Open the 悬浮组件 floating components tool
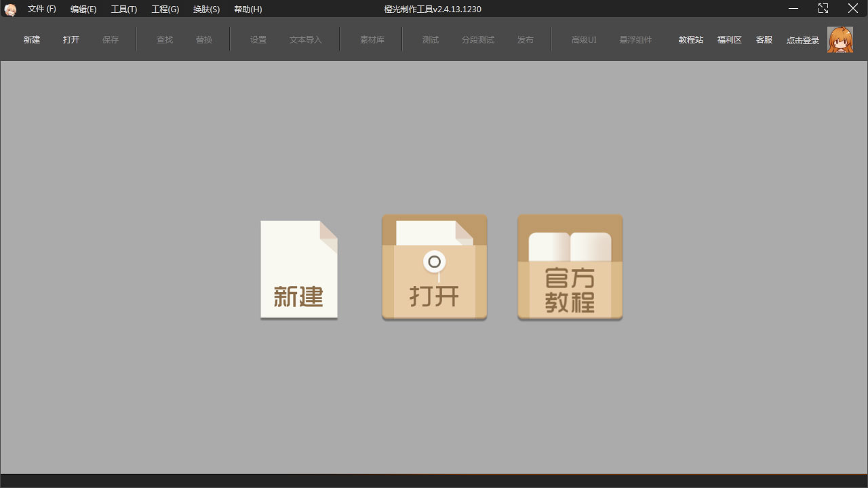Viewport: 868px width, 488px height. pyautogui.click(x=635, y=39)
